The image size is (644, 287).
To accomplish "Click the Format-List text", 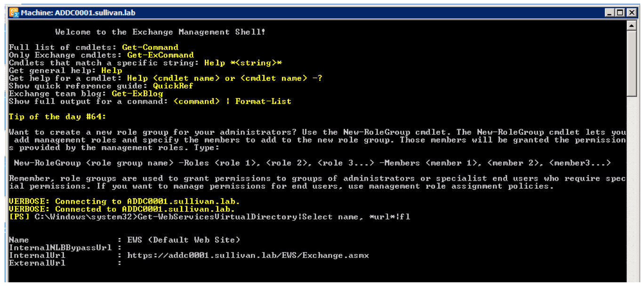I will [x=263, y=101].
